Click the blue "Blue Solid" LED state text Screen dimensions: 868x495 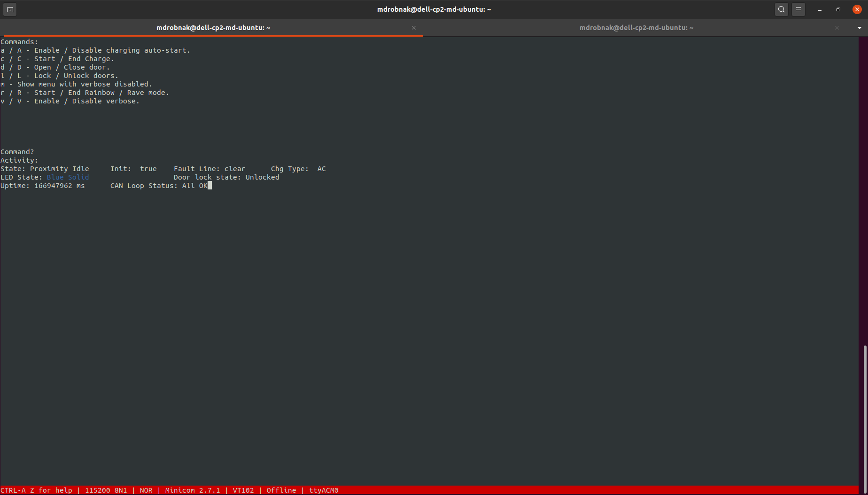click(68, 177)
